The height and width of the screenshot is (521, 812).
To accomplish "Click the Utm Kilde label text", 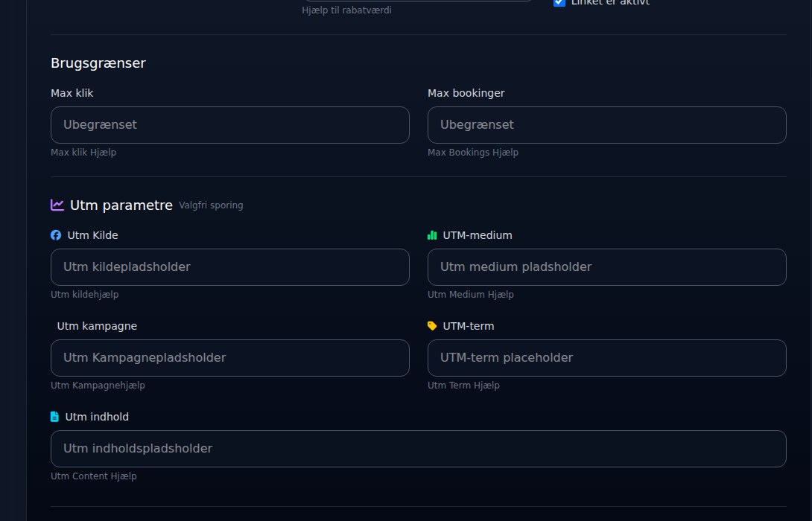I will click(92, 235).
